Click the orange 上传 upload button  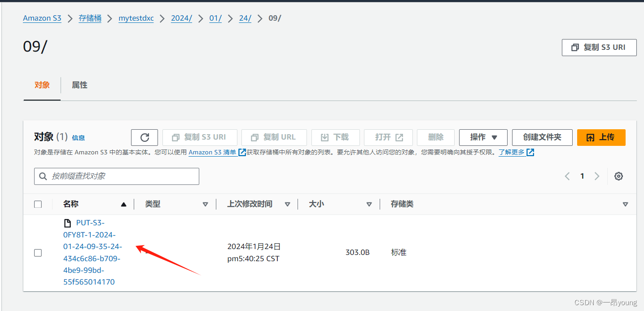tap(601, 137)
